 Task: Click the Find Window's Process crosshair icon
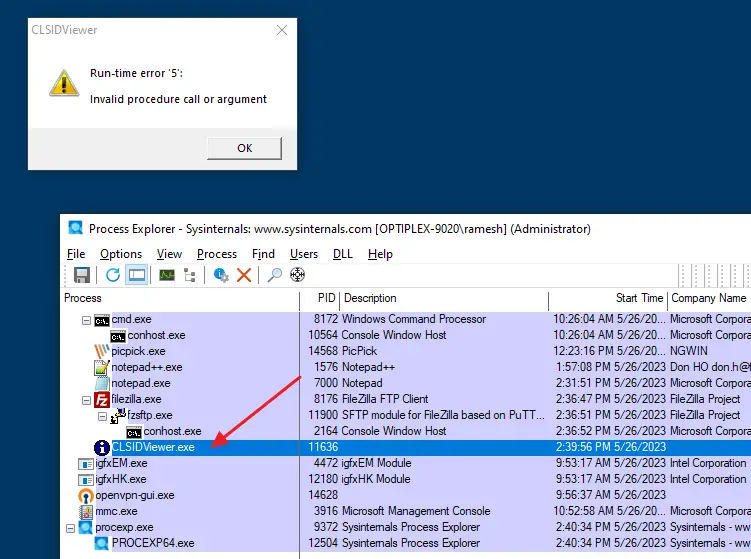point(297,275)
